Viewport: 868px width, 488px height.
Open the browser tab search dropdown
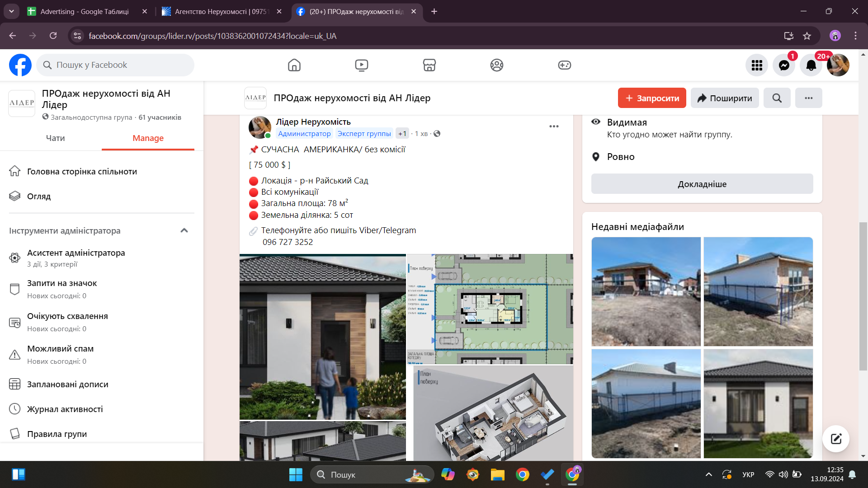click(x=11, y=11)
